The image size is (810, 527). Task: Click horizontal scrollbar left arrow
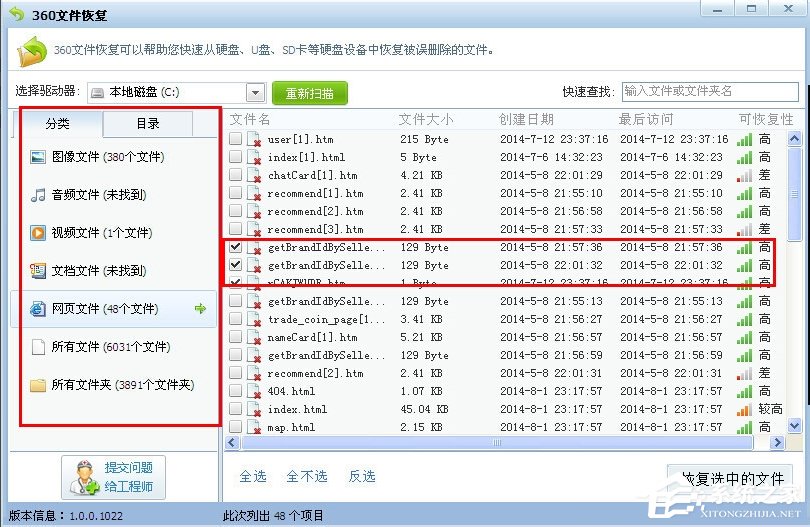click(x=232, y=443)
